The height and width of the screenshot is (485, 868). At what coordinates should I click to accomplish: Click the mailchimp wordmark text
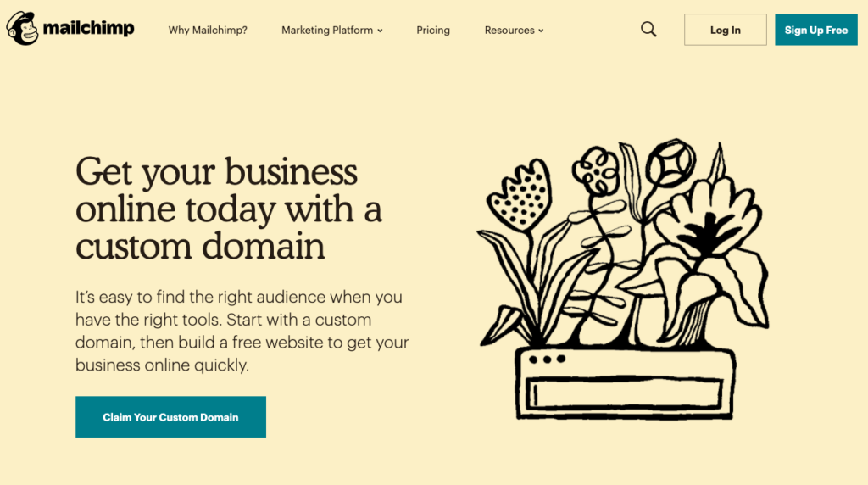(x=88, y=29)
